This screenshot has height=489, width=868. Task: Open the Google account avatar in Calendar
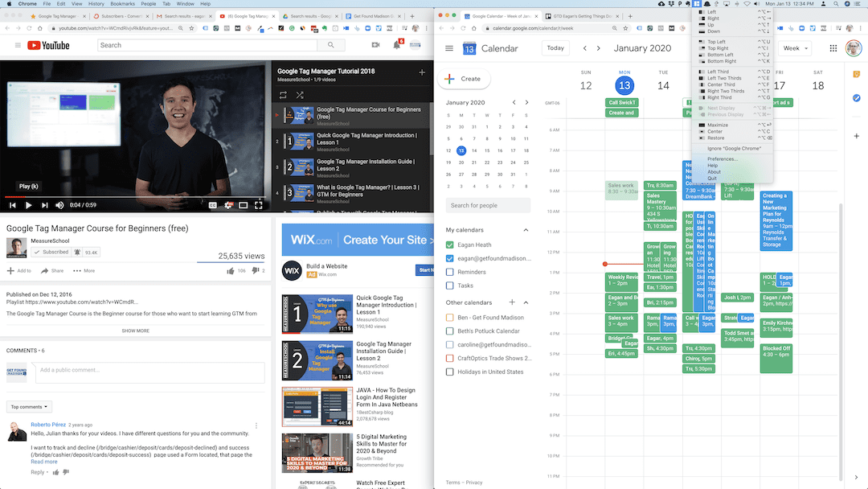[854, 48]
